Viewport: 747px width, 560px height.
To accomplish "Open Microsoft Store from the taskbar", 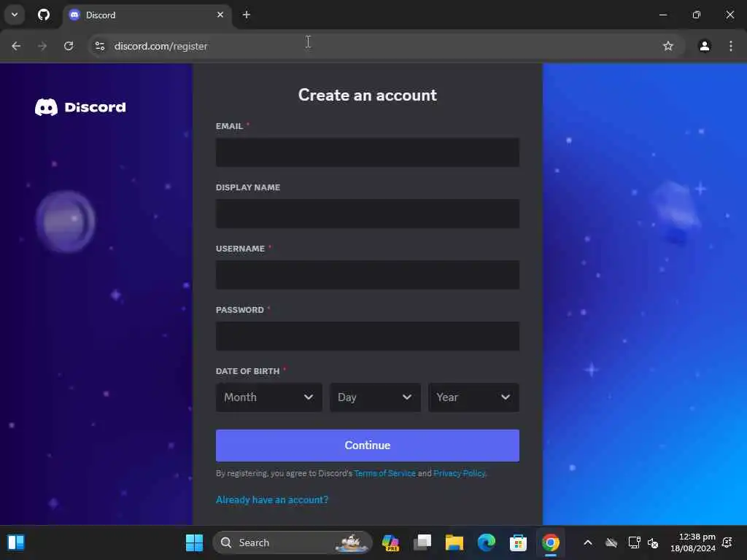I will [x=518, y=542].
